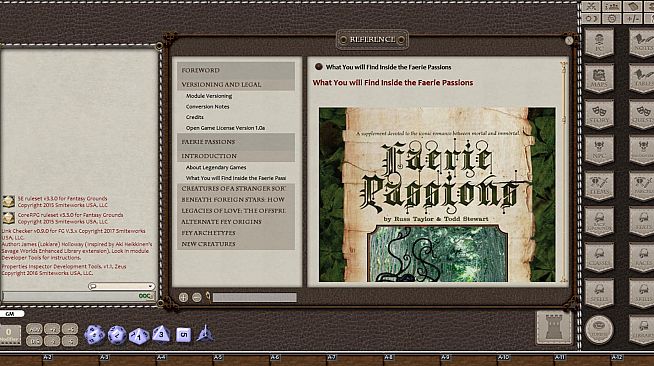Open the Credits page
The width and height of the screenshot is (654, 366).
pyautogui.click(x=195, y=117)
